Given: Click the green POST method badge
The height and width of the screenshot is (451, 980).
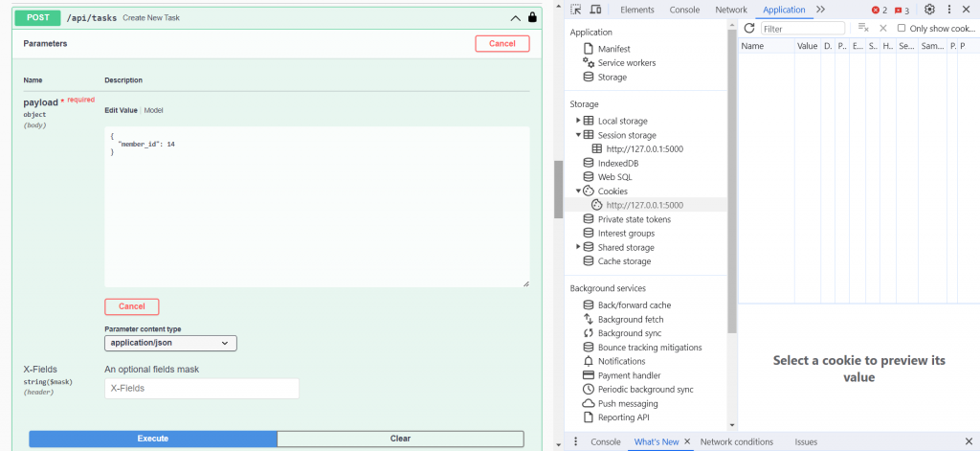Looking at the screenshot, I should (x=37, y=17).
